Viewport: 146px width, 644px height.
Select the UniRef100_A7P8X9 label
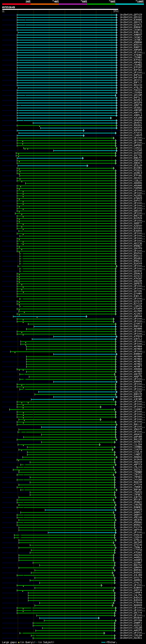point(131,336)
